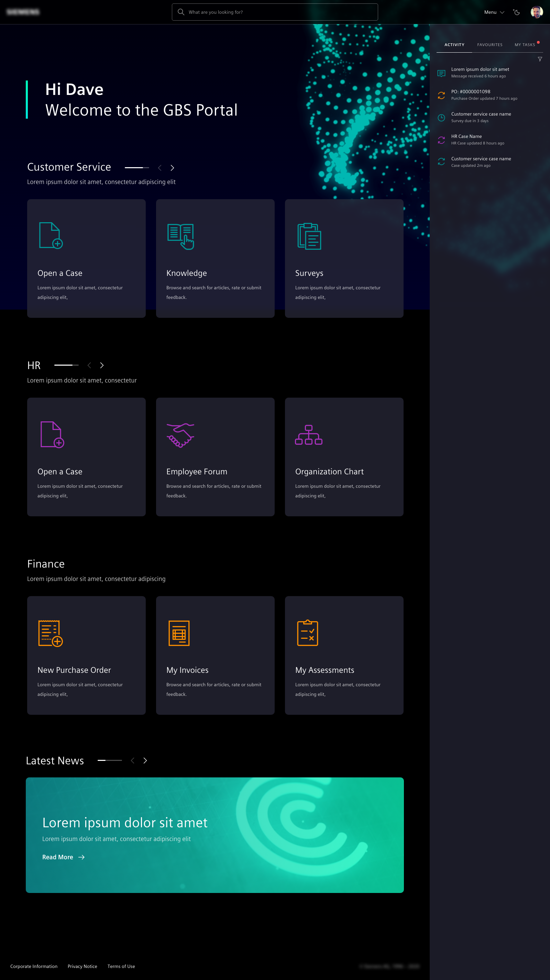
Task: Click the New Purchase Order icon
Action: 51,633
